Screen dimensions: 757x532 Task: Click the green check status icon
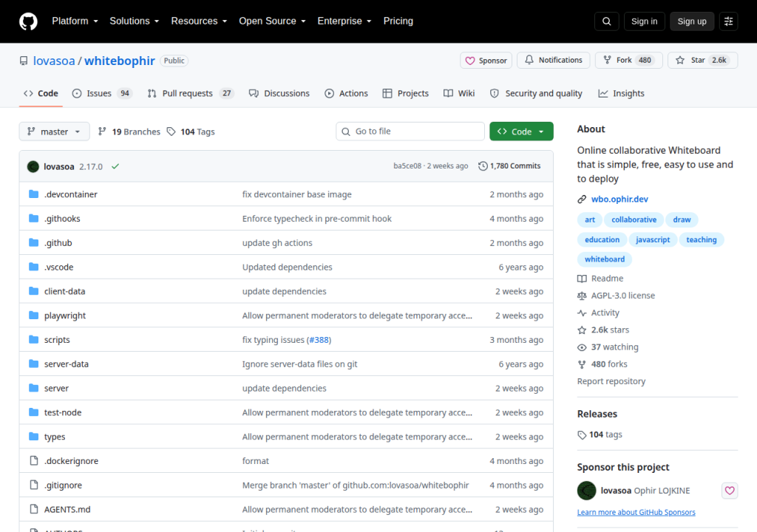click(x=115, y=166)
